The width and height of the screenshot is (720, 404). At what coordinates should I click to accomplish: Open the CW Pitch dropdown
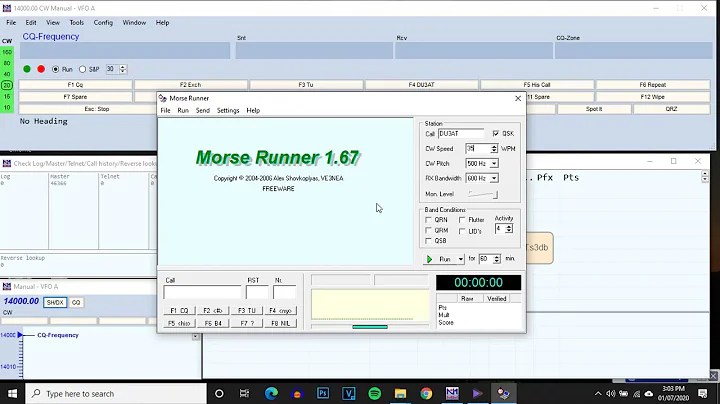(x=494, y=163)
